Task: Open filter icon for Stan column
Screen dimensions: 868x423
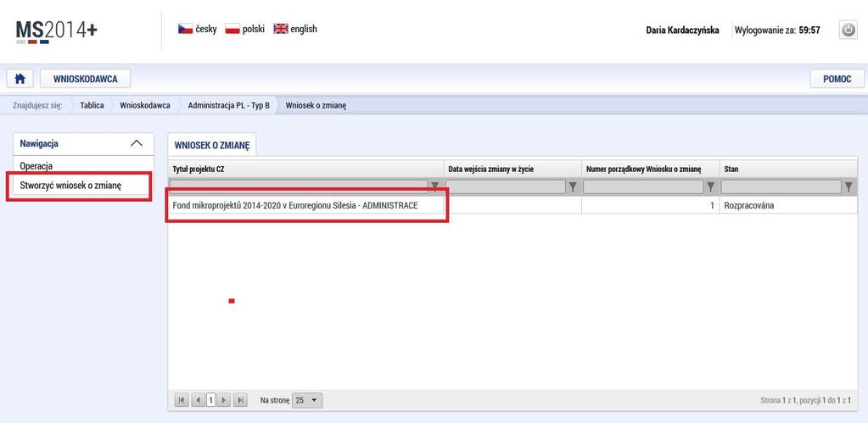Action: (848, 186)
